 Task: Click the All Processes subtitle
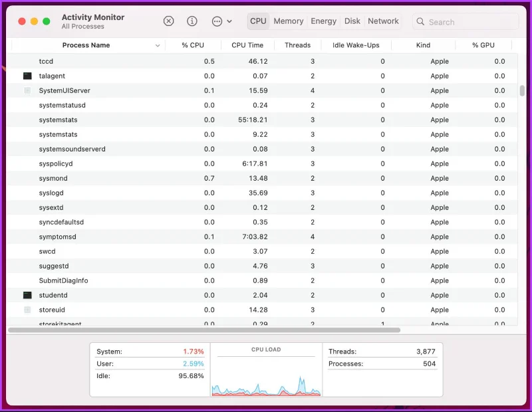[82, 27]
